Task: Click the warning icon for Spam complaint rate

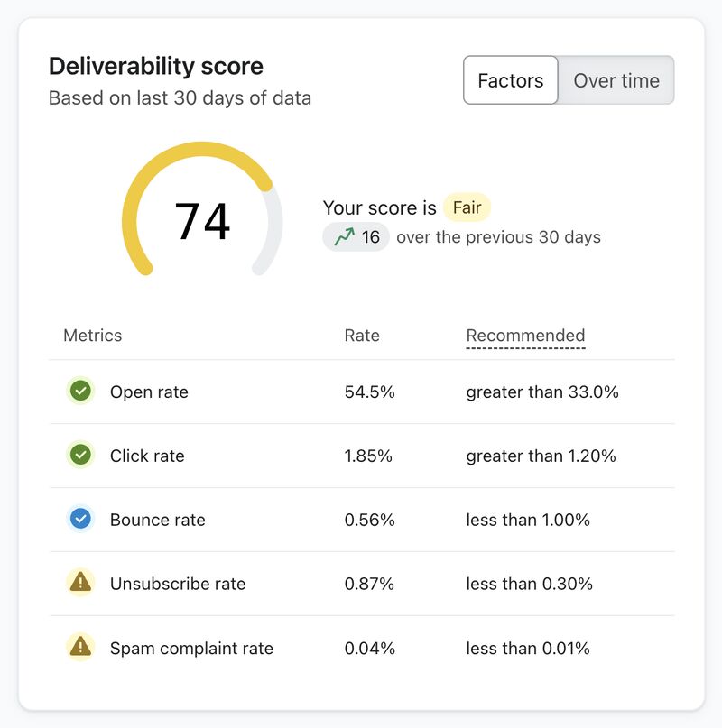Action: 80,647
